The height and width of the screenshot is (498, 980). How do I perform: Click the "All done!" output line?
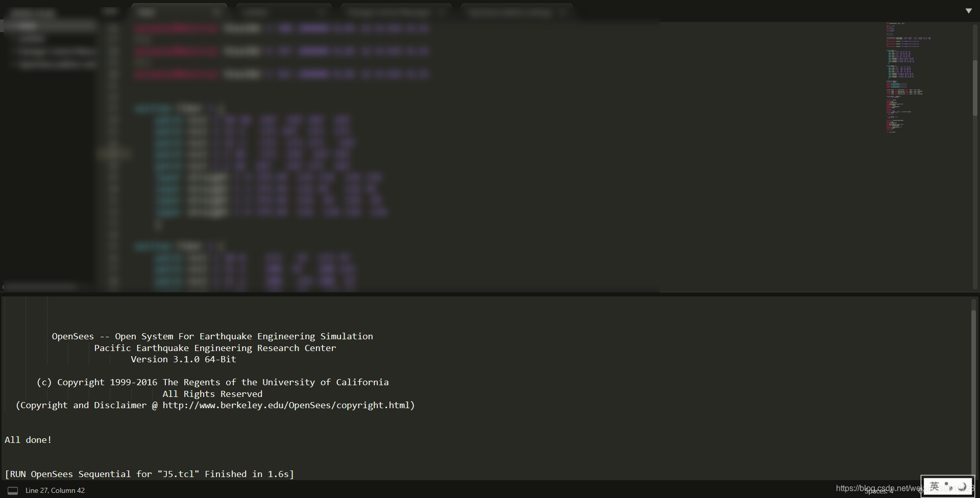[28, 440]
